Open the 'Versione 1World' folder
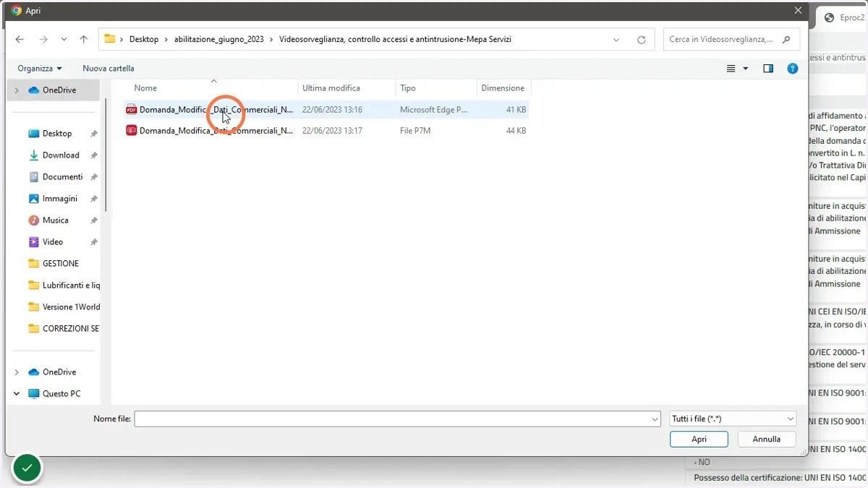This screenshot has width=868, height=488. pos(71,307)
